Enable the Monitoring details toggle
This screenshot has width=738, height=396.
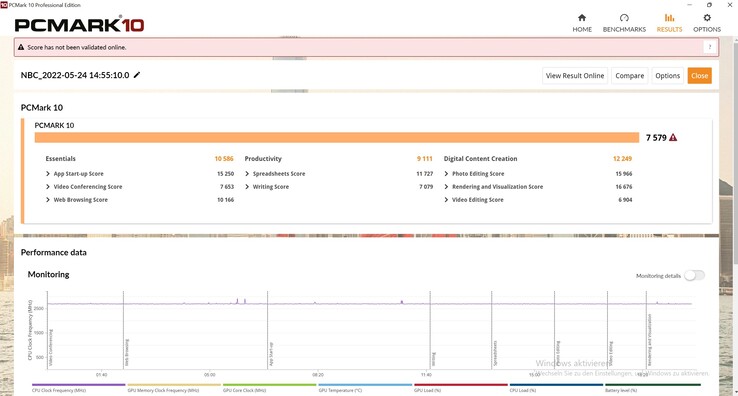694,275
